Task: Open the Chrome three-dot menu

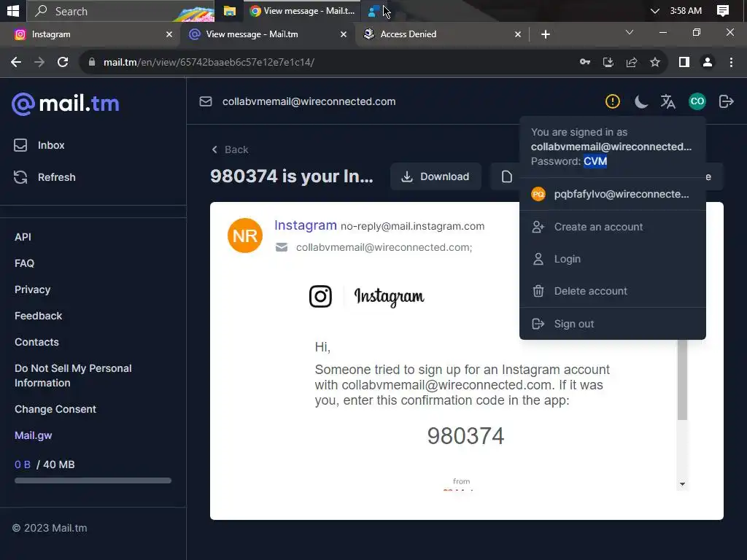Action: pos(731,62)
